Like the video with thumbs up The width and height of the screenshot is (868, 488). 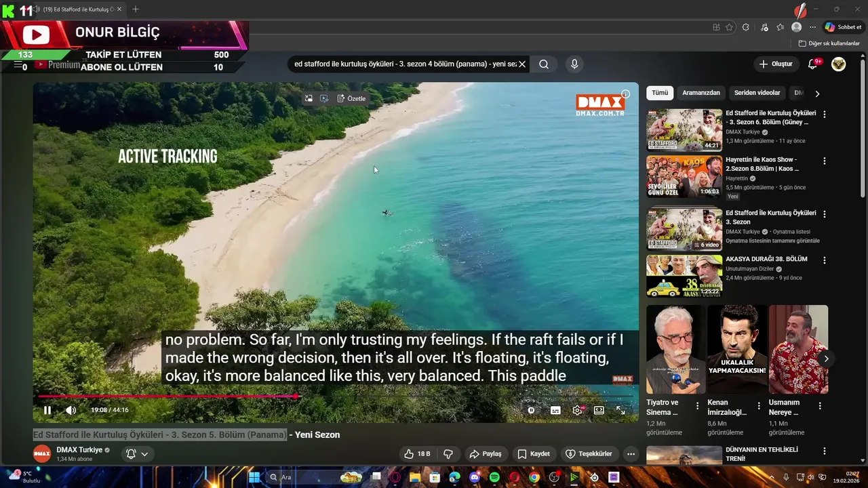(417, 454)
